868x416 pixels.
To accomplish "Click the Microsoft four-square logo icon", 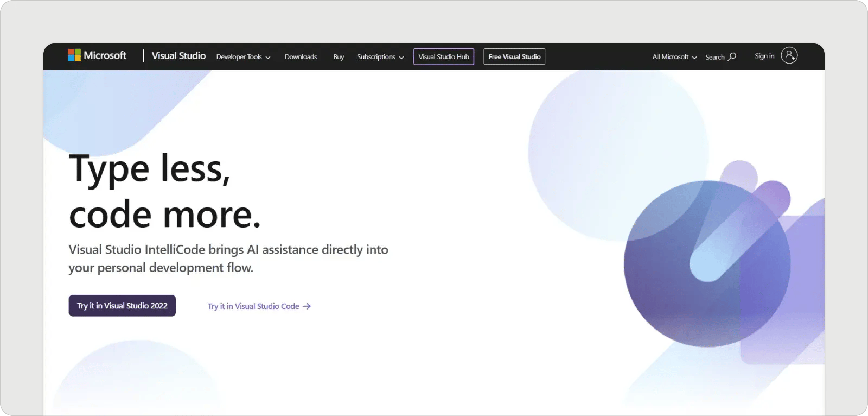I will click(74, 55).
